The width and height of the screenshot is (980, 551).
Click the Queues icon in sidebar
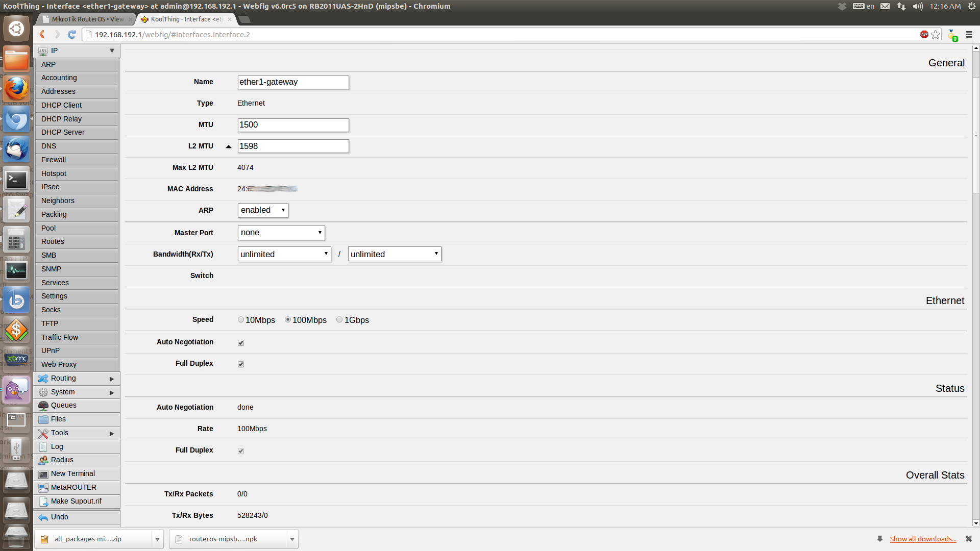tap(43, 406)
